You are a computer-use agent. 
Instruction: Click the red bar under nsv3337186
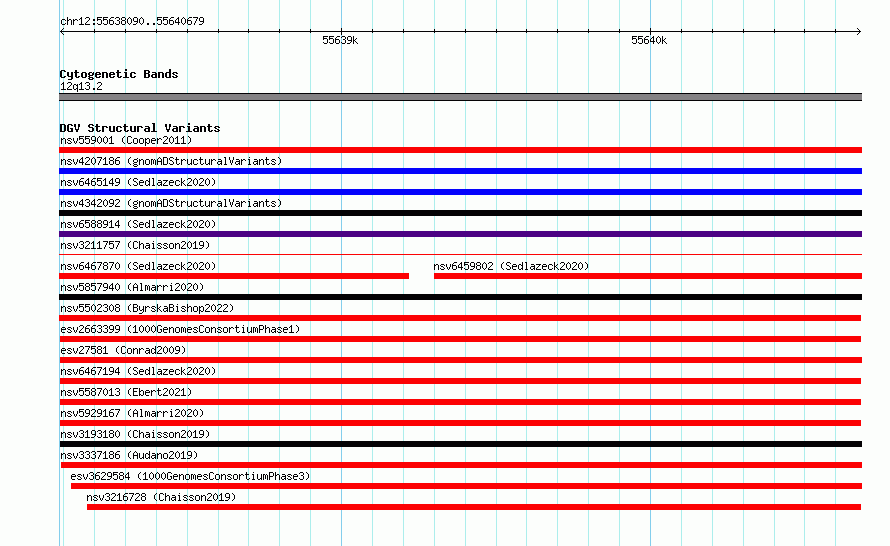point(461,465)
